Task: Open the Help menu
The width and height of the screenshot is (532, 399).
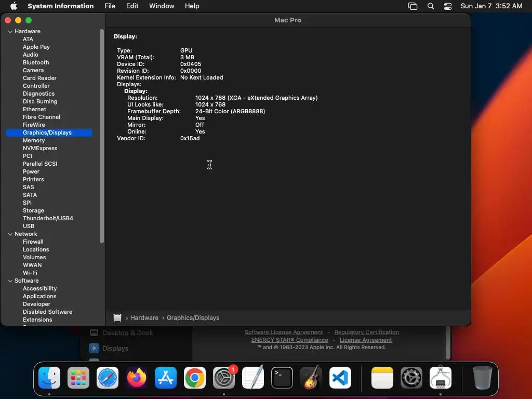Action: [192, 6]
